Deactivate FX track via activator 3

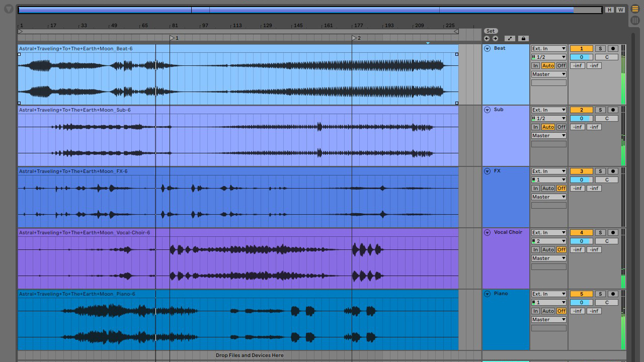tap(582, 171)
